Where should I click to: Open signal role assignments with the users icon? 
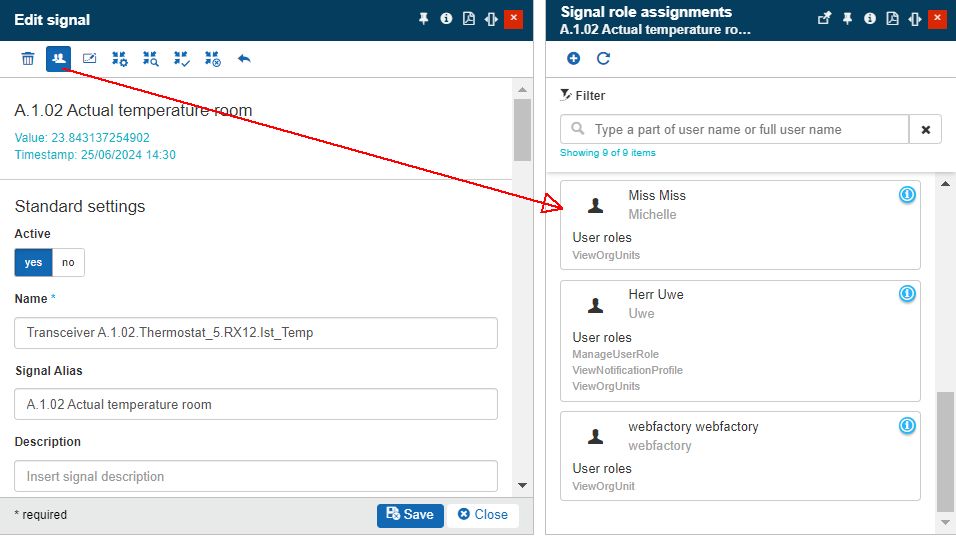pyautogui.click(x=58, y=59)
